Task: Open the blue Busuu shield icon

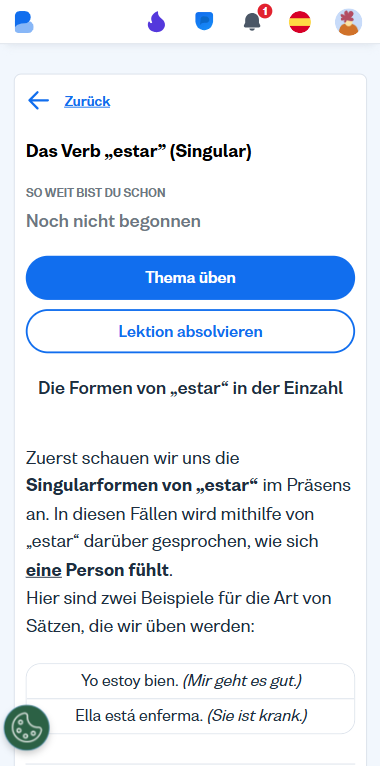Action: (x=204, y=21)
